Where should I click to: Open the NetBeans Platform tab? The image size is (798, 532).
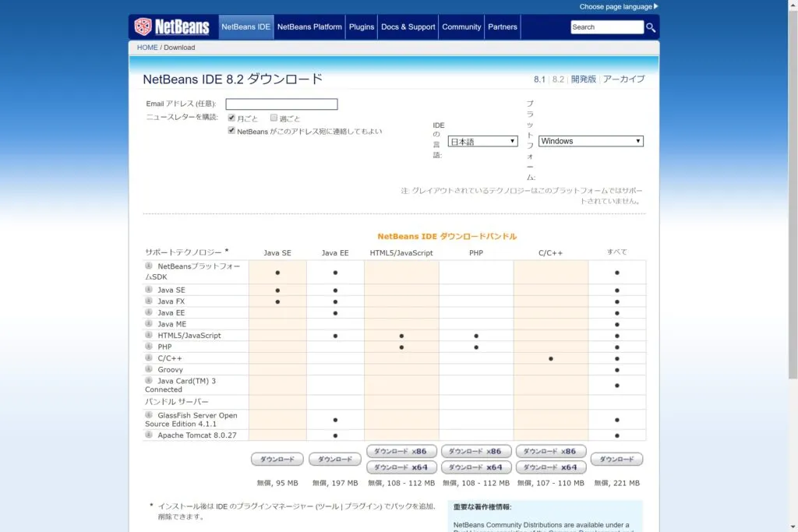309,27
